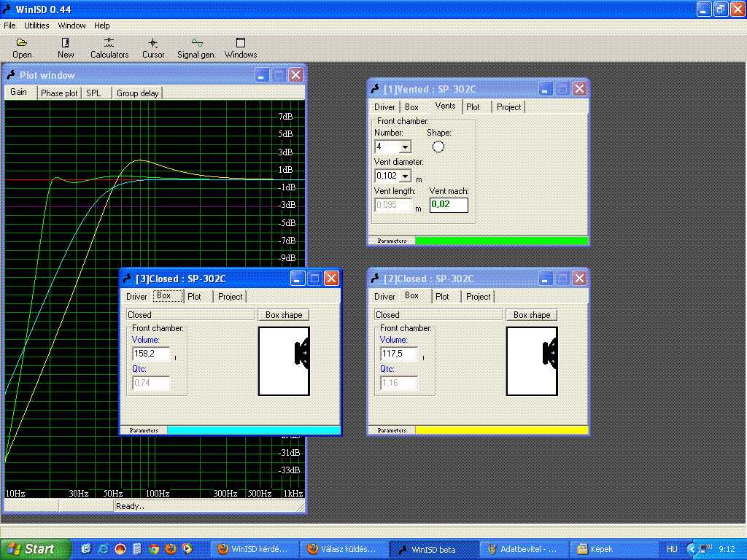747x560 pixels.
Task: Switch to the Phase plot tab
Action: pos(59,93)
